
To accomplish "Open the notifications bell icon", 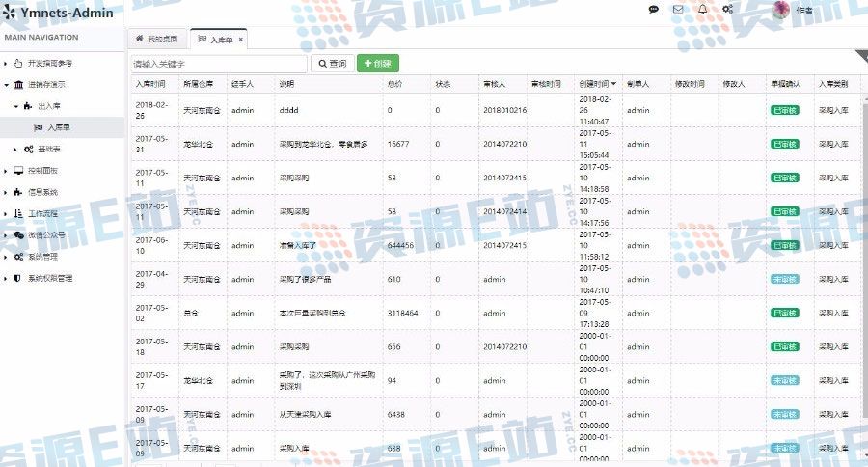I will [x=702, y=10].
